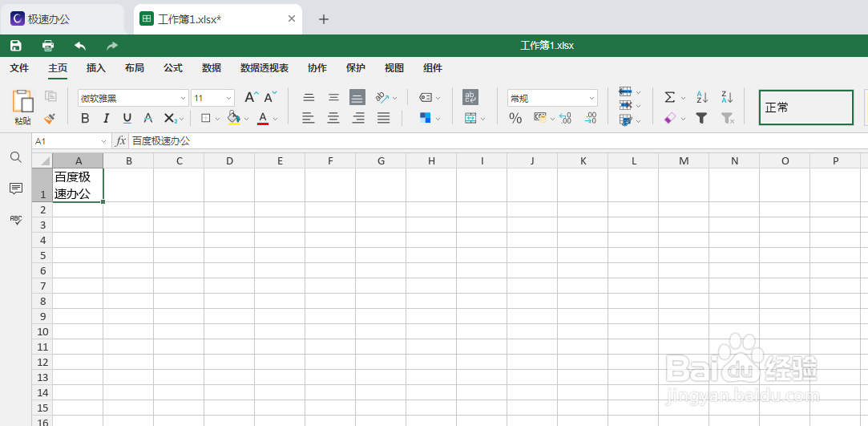Decrease decimal places icon
This screenshot has height=426, width=868.
pos(565,118)
